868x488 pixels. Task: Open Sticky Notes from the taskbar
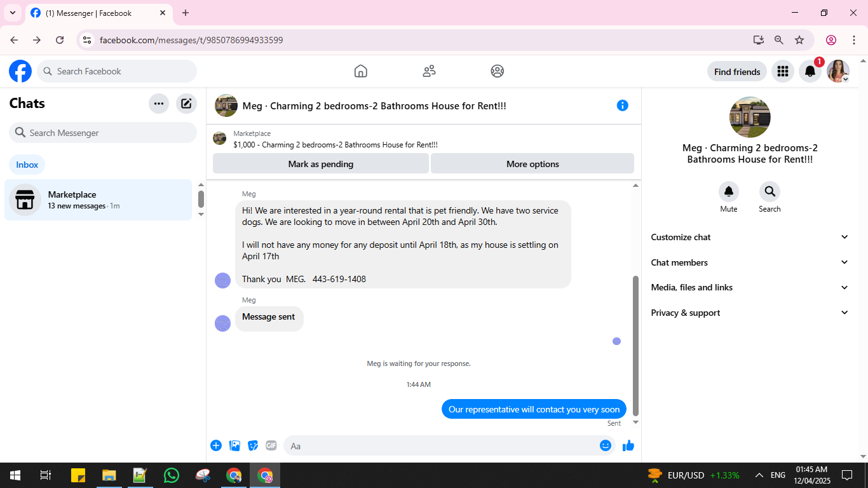point(78,475)
